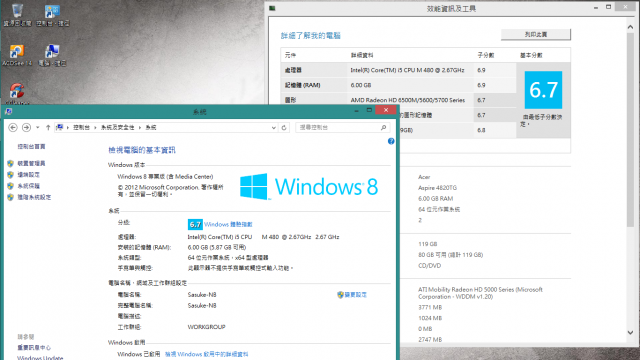Open the Windows 體驗指數 experience index link
Viewport: 640px width, 360px height.
tap(228, 224)
